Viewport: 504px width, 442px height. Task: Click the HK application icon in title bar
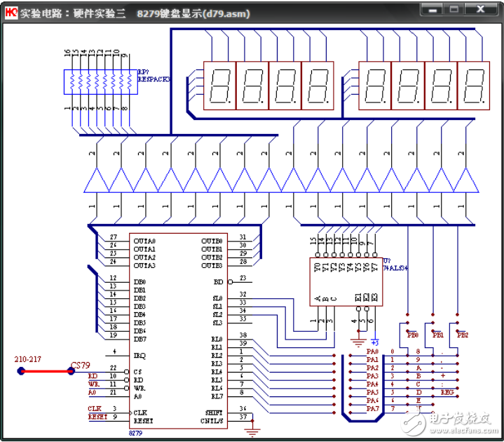[10, 13]
